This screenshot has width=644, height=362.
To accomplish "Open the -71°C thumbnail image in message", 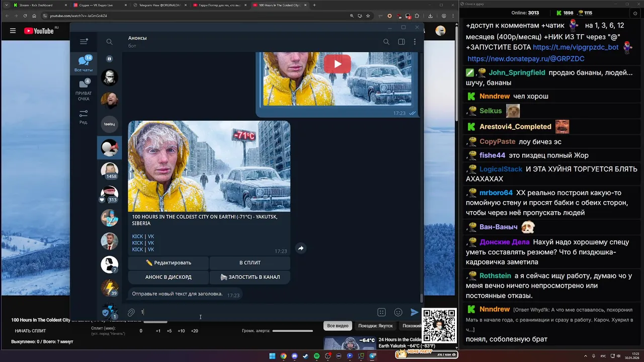I will click(209, 166).
